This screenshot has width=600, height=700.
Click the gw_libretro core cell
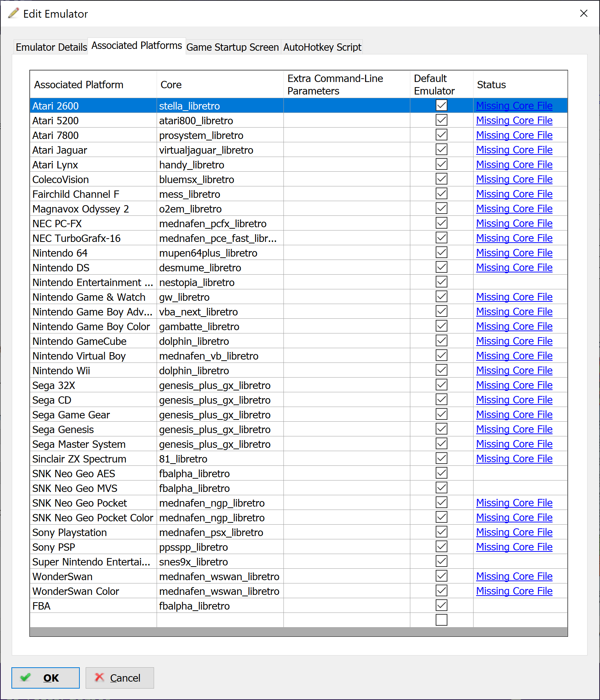click(220, 297)
